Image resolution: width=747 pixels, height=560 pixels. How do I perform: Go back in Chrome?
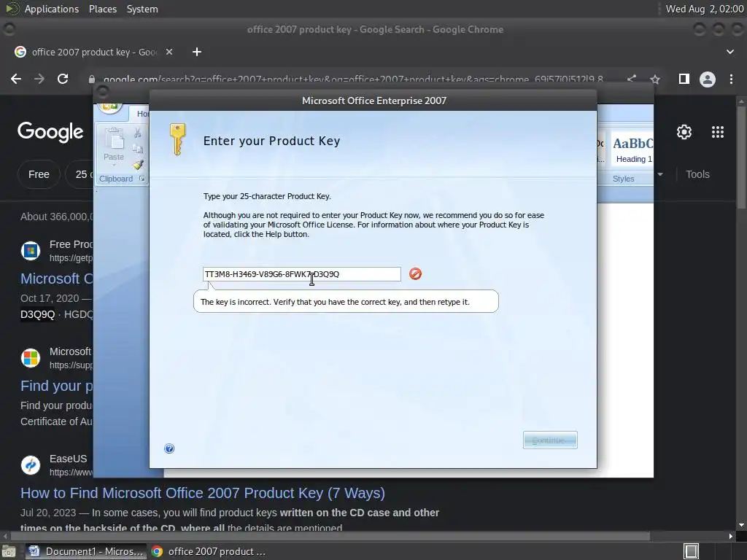point(16,79)
